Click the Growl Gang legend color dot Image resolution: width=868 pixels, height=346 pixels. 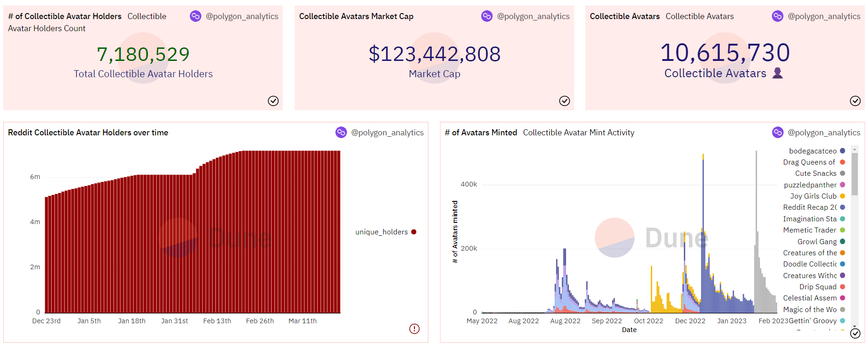pos(842,241)
